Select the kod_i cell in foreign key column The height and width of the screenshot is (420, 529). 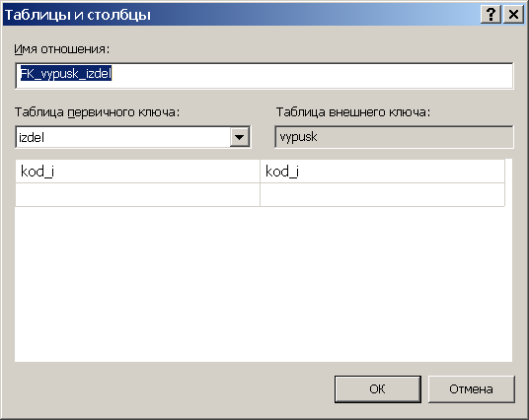(382, 172)
